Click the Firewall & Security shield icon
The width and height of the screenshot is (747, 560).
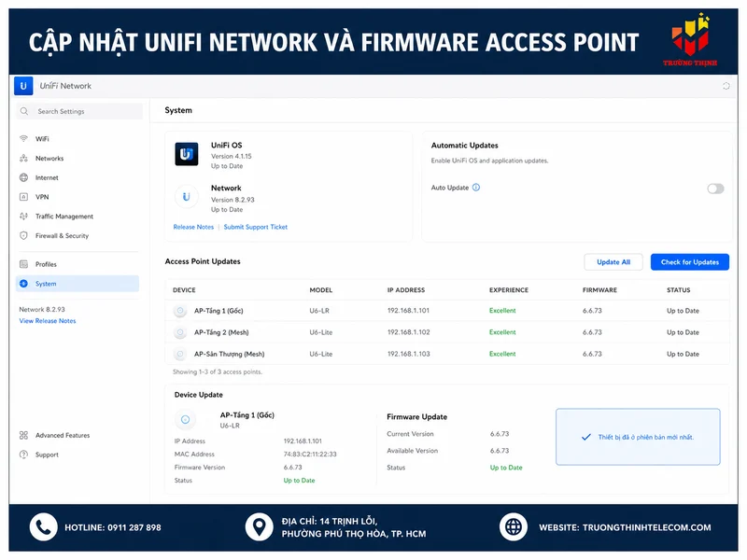[x=23, y=236]
